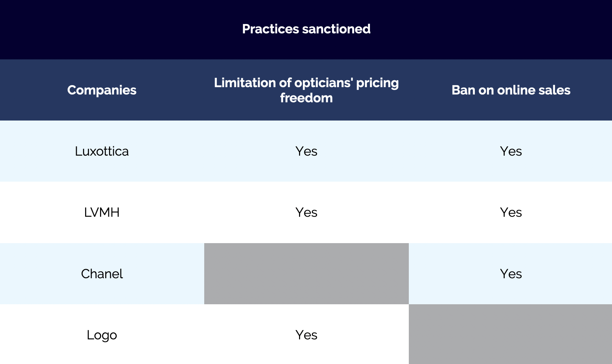
Task: Select the Logo company cell
Action: click(102, 335)
